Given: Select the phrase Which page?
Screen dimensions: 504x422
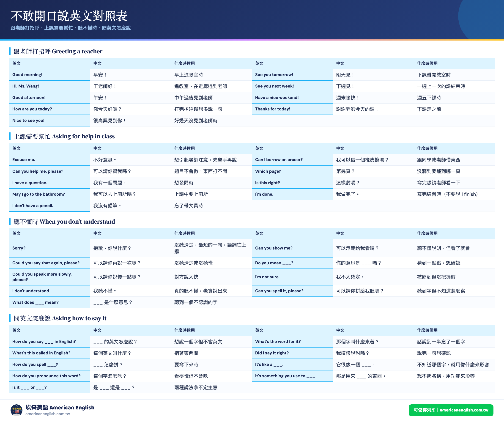Looking at the screenshot, I should click(x=268, y=171).
